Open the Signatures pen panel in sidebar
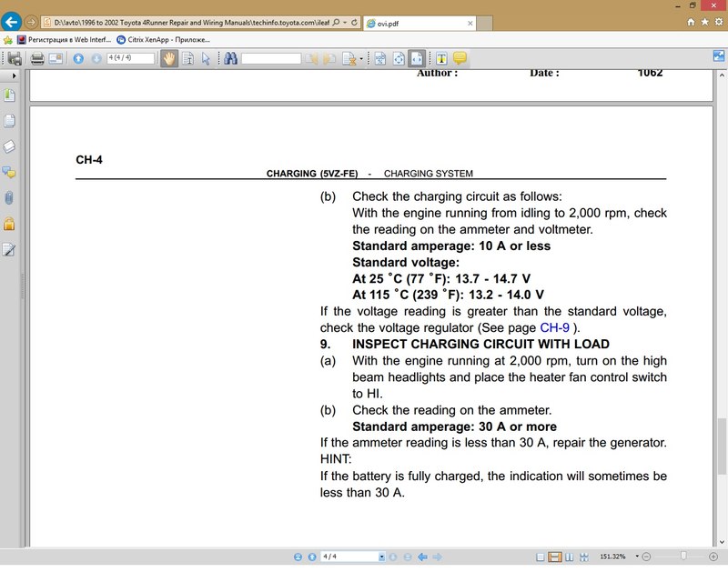 pos(9,250)
